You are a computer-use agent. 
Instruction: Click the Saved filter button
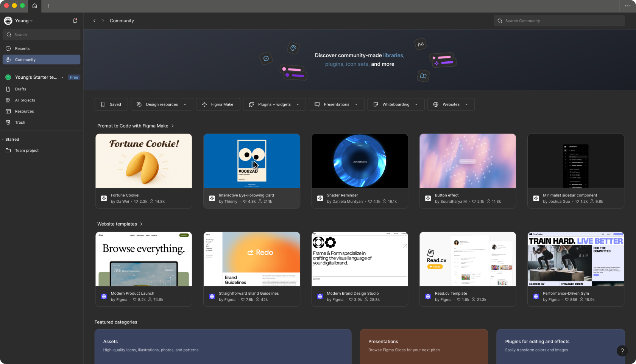pyautogui.click(x=111, y=104)
